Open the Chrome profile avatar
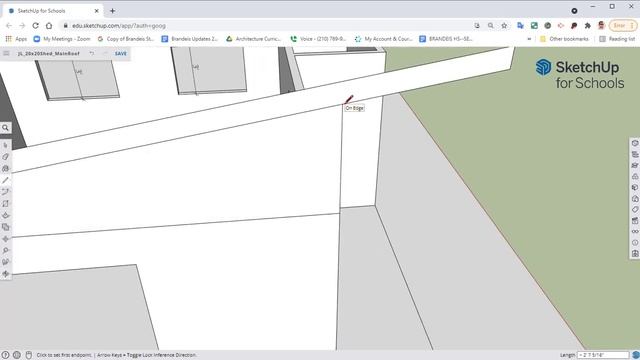 tap(601, 26)
